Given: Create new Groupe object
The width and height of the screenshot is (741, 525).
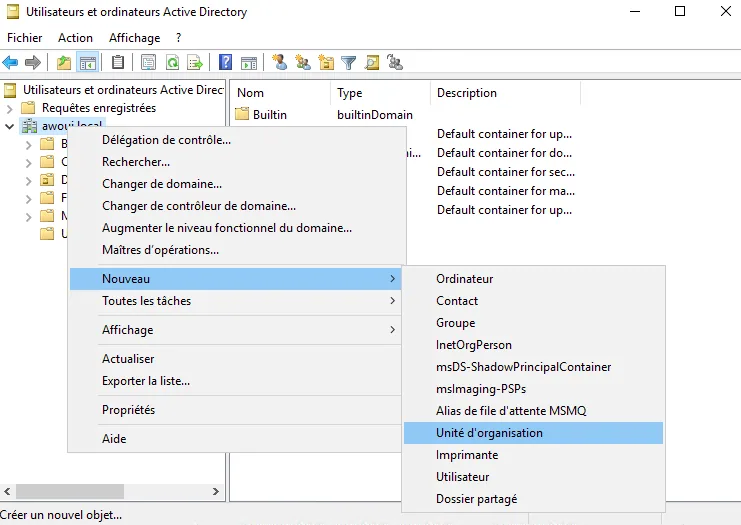Looking at the screenshot, I should (x=534, y=323).
